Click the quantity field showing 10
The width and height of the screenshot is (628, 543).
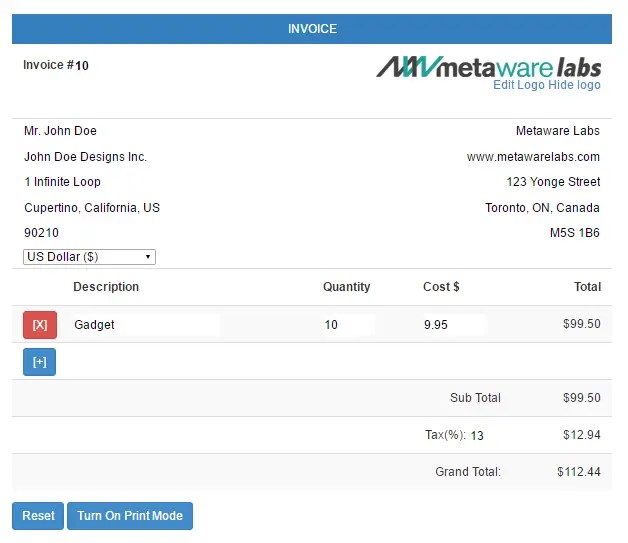pos(347,325)
